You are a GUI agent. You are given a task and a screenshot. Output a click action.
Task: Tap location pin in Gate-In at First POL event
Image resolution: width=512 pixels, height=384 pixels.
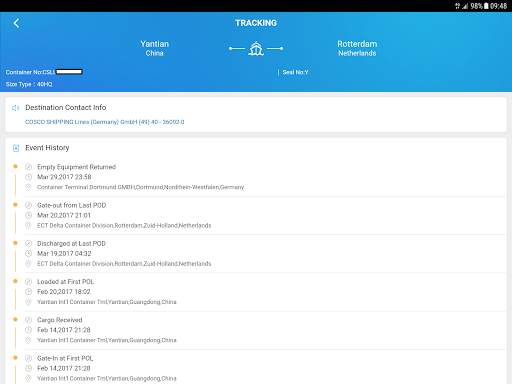[x=29, y=378]
